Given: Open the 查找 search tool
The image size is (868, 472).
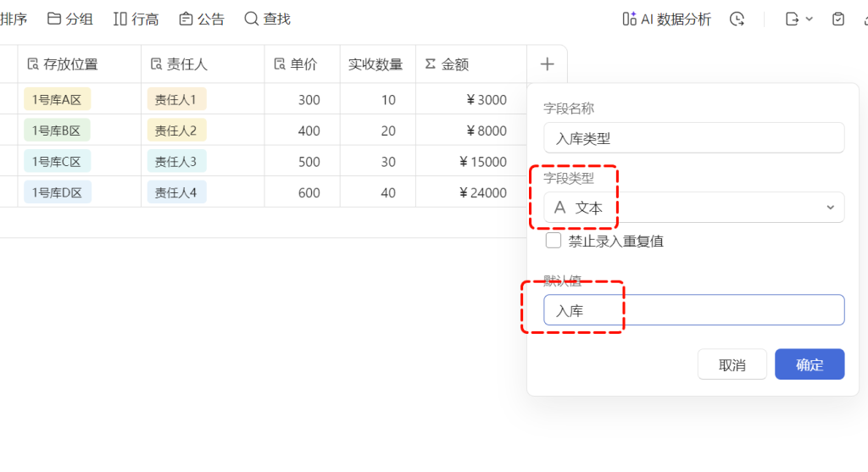Looking at the screenshot, I should (267, 19).
